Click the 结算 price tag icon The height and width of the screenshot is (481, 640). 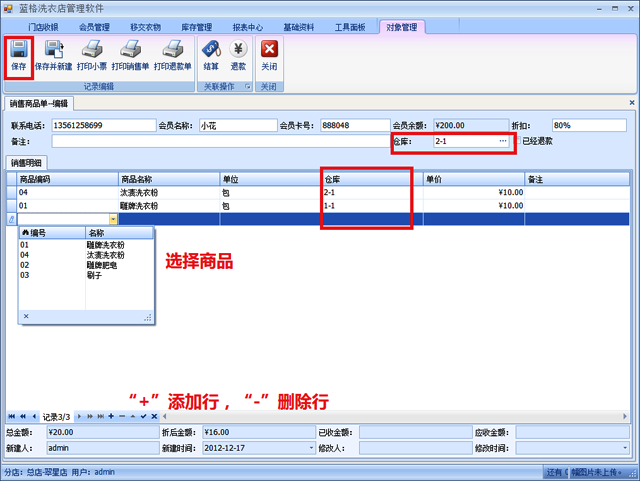[211, 50]
